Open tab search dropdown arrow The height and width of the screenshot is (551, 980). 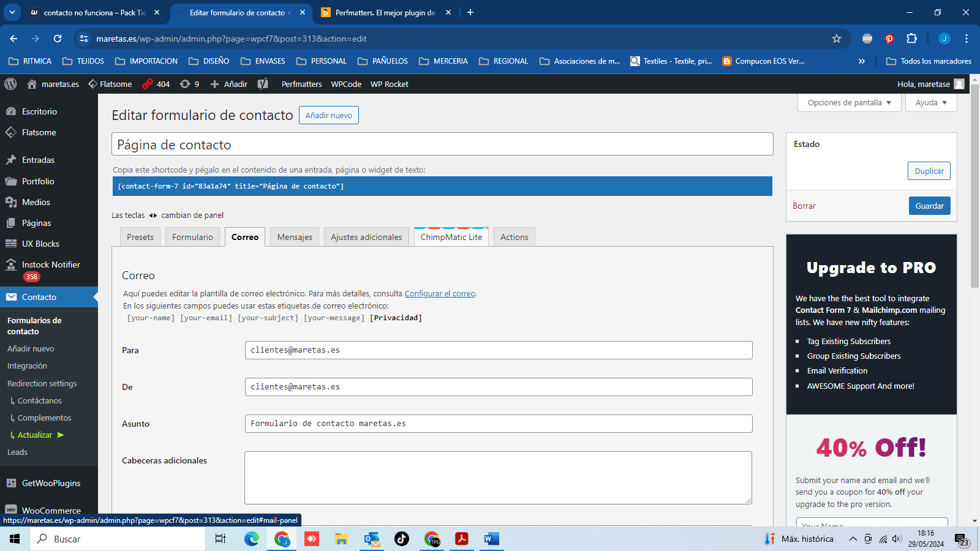coord(12,12)
